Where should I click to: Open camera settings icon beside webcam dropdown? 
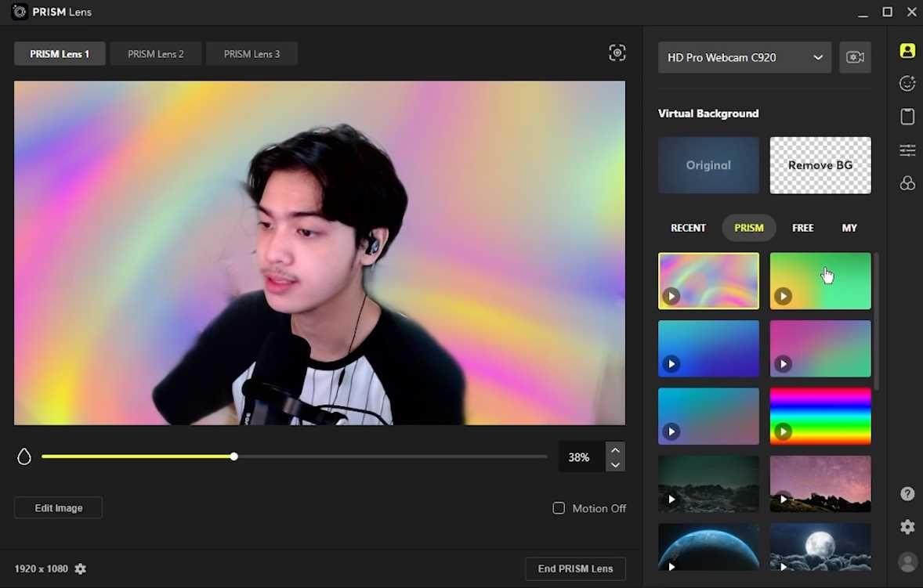855,57
